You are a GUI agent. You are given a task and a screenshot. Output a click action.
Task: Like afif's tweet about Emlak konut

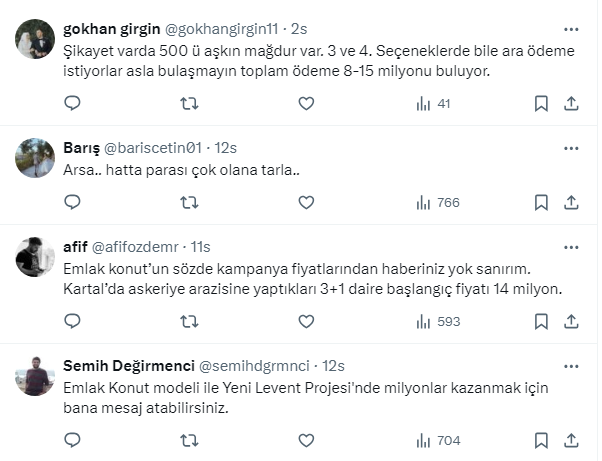click(x=306, y=321)
